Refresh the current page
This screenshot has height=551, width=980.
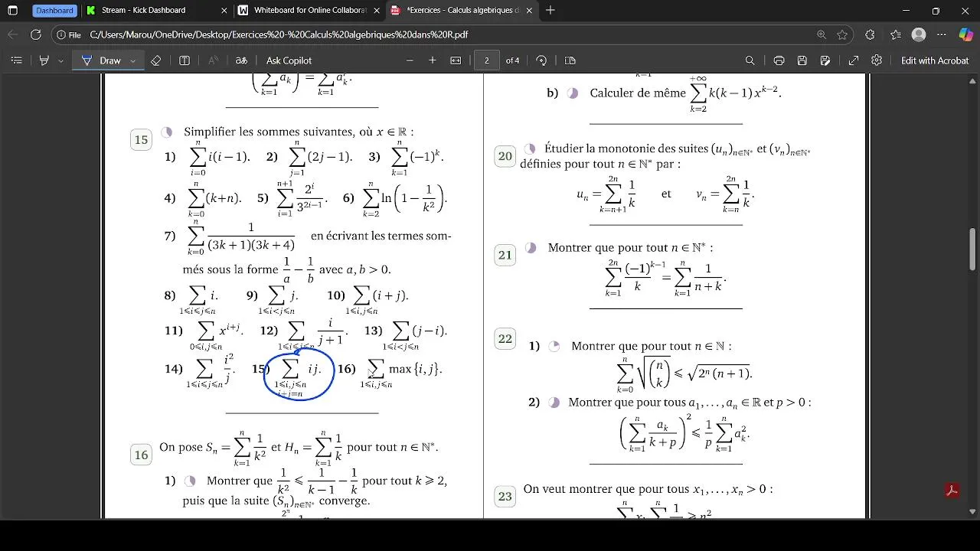36,34
